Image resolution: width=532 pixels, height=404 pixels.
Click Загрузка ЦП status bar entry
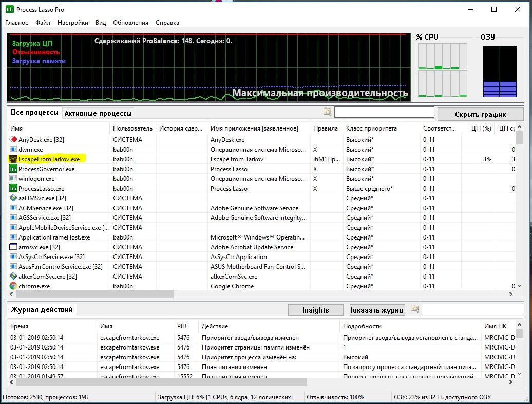[225, 397]
